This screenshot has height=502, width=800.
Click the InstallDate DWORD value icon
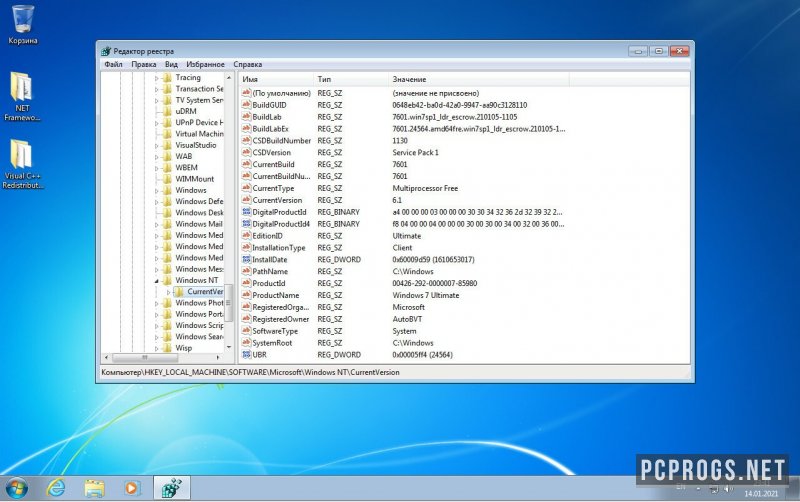(x=246, y=259)
